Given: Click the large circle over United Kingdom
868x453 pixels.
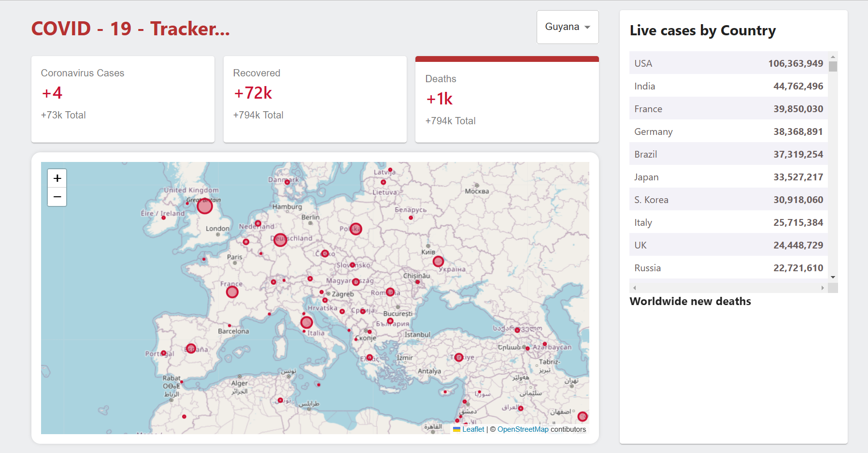Looking at the screenshot, I should click(x=205, y=206).
